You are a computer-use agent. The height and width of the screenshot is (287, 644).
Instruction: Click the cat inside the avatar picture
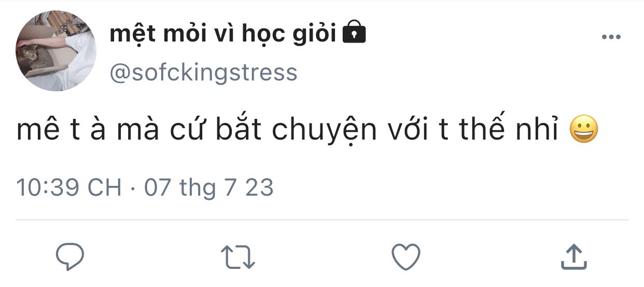point(32,56)
